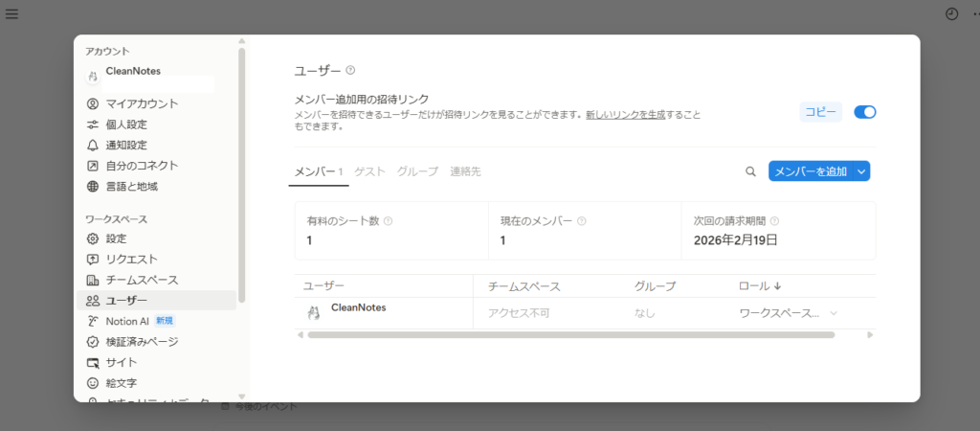Image resolution: width=980 pixels, height=431 pixels.
Task: Click the table's horizontal scrollbar thumb
Action: [571, 334]
